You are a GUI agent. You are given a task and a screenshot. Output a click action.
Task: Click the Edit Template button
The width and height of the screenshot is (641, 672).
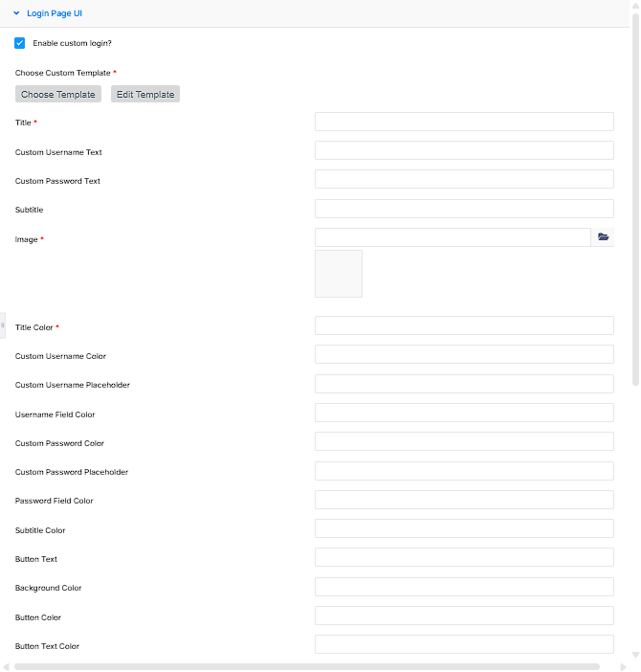click(145, 94)
